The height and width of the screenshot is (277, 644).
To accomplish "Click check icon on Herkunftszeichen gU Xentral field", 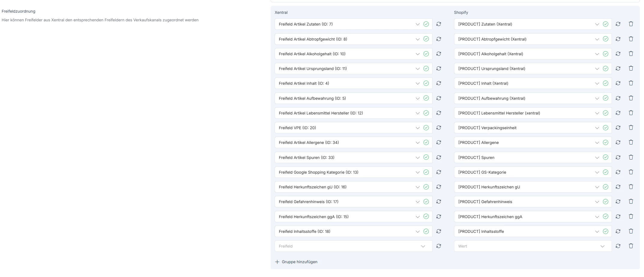I will point(426,187).
